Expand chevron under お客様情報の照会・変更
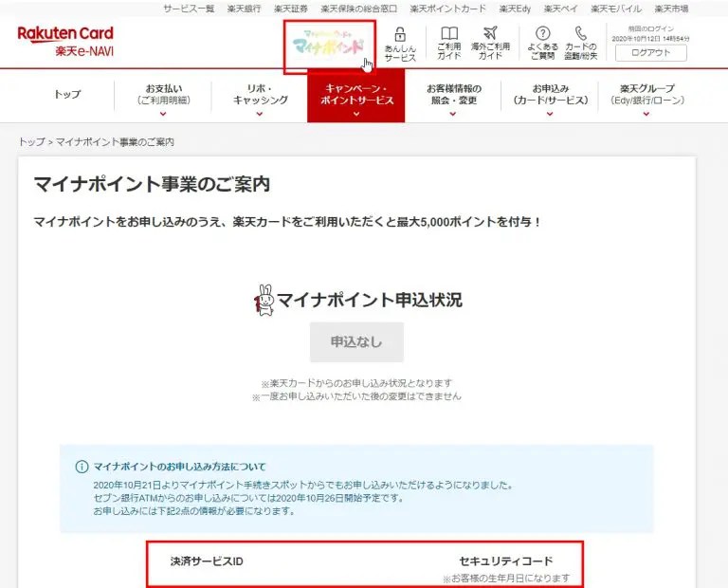Screen dimensions: 728x588 tap(453, 114)
